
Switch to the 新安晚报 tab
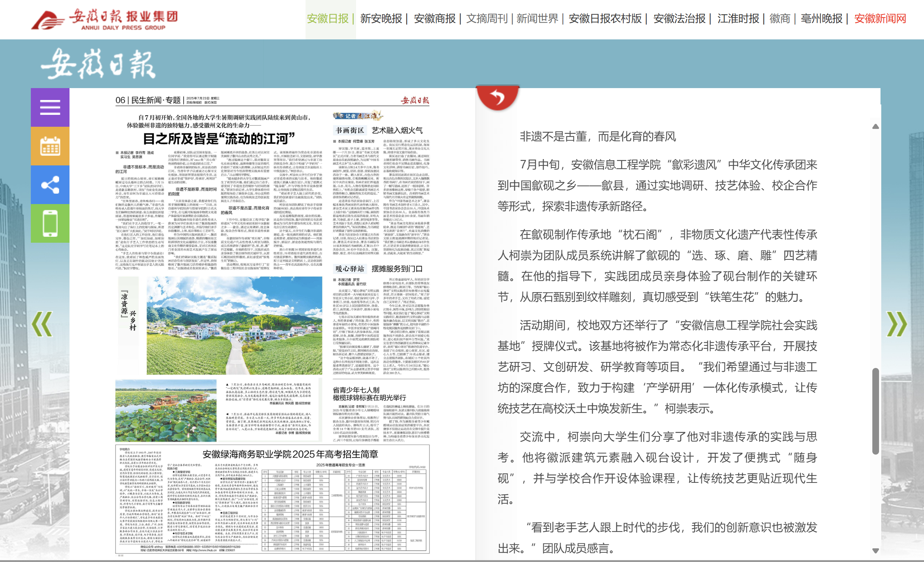click(381, 18)
